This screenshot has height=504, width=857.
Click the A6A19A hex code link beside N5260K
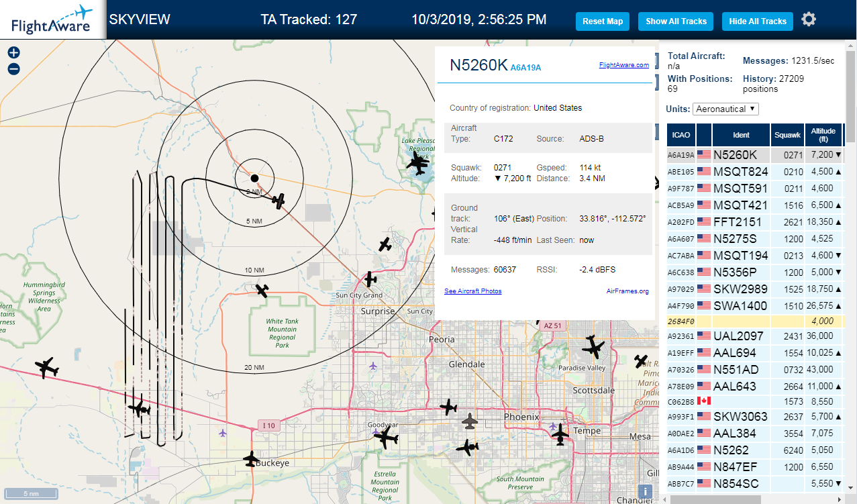(525, 68)
